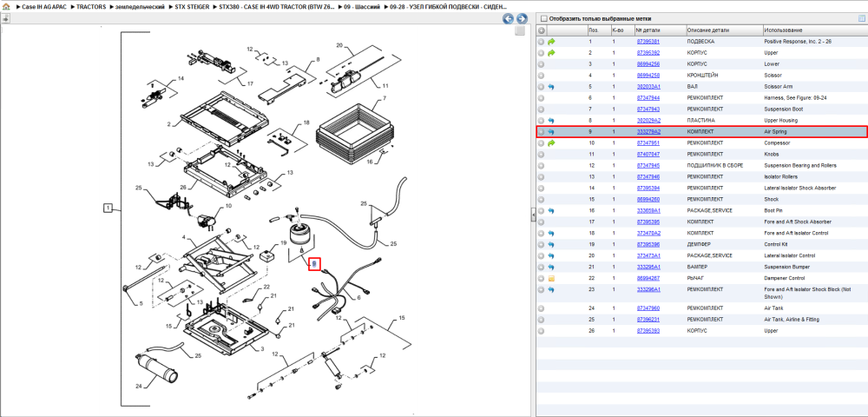Go to previous figure with blue left arrow
868x417 pixels.
(508, 19)
